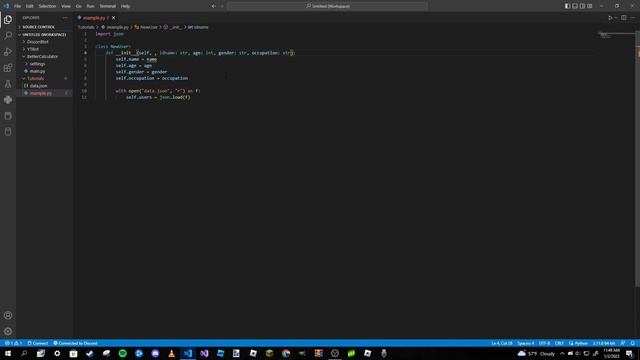This screenshot has height=360, width=640.
Task: Open the Extensions view
Action: tap(8, 68)
